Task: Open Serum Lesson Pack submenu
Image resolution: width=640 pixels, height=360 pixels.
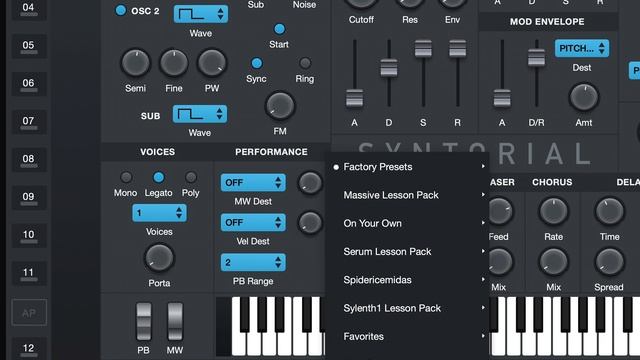Action: click(x=407, y=251)
